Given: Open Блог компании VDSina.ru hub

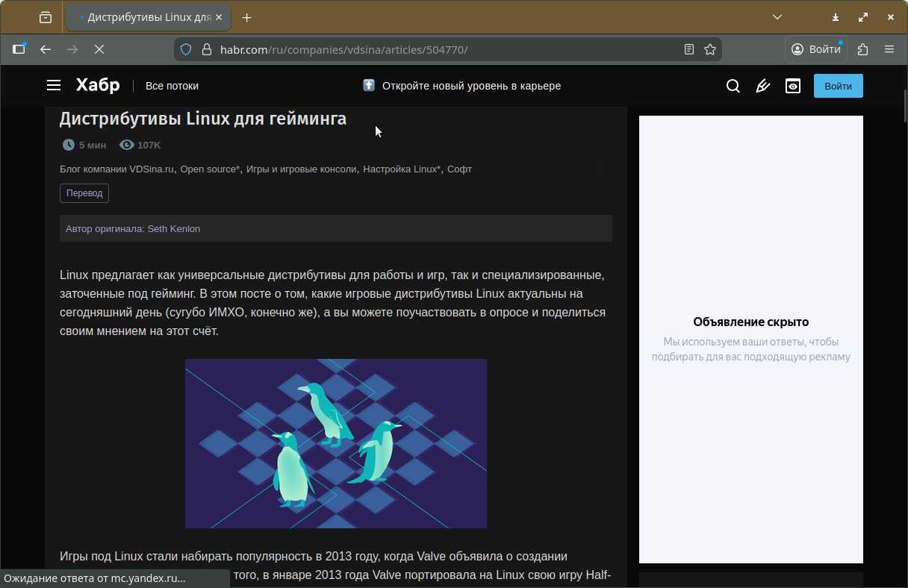Looking at the screenshot, I should [x=116, y=169].
